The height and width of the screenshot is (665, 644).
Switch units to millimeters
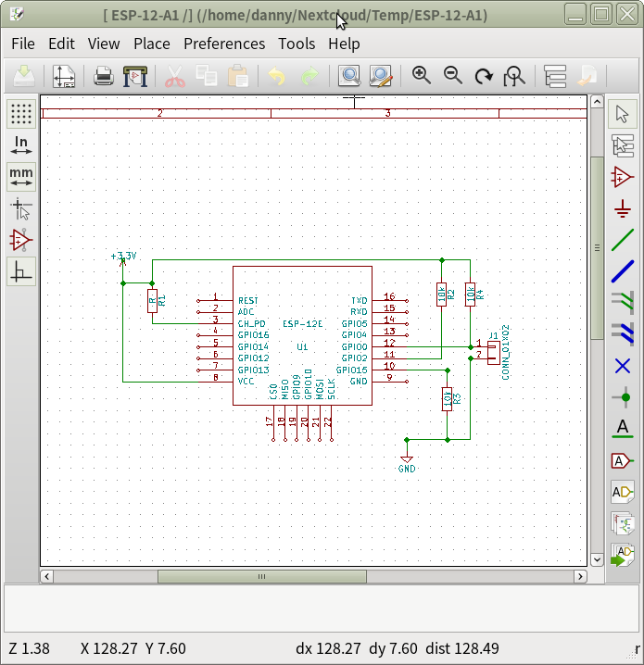click(21, 177)
